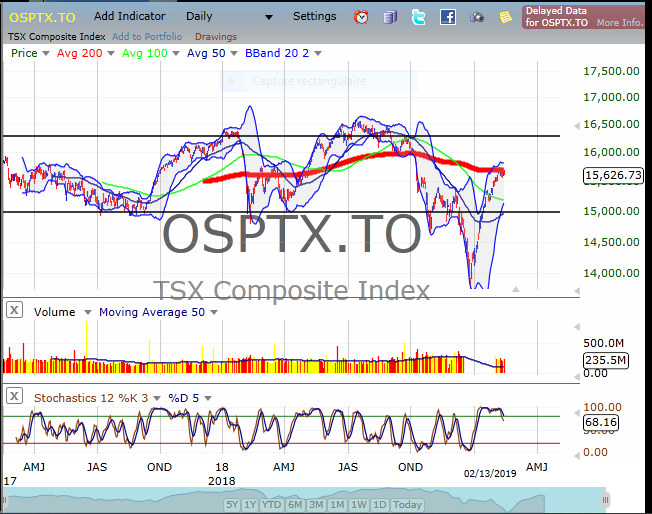This screenshot has height=514, width=652.
Task: Click the Moving Average 50 label
Action: [x=152, y=312]
